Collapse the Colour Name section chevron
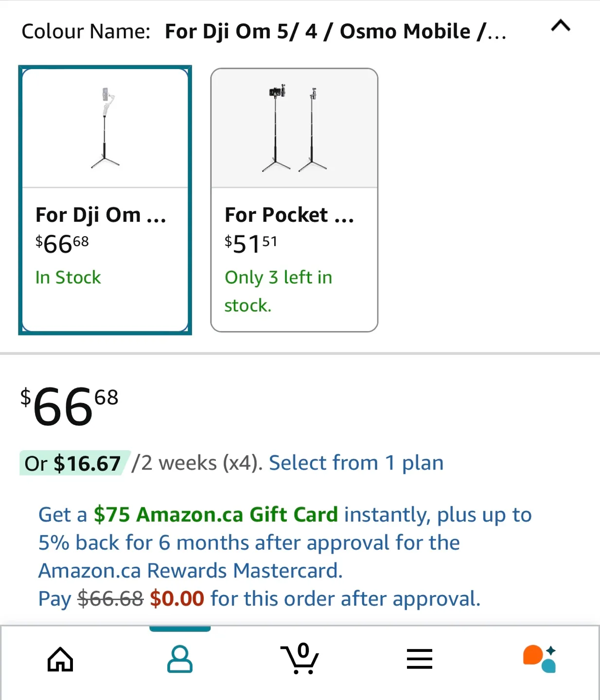 click(x=561, y=26)
